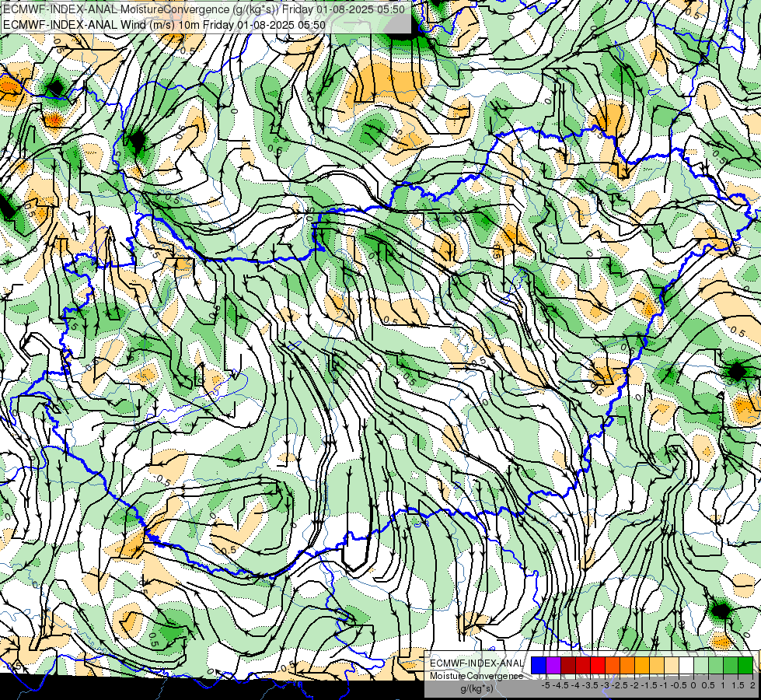Viewport: 761px width, 700px height.
Task: Click the -5 tick label in the legend
Action: pos(546,685)
